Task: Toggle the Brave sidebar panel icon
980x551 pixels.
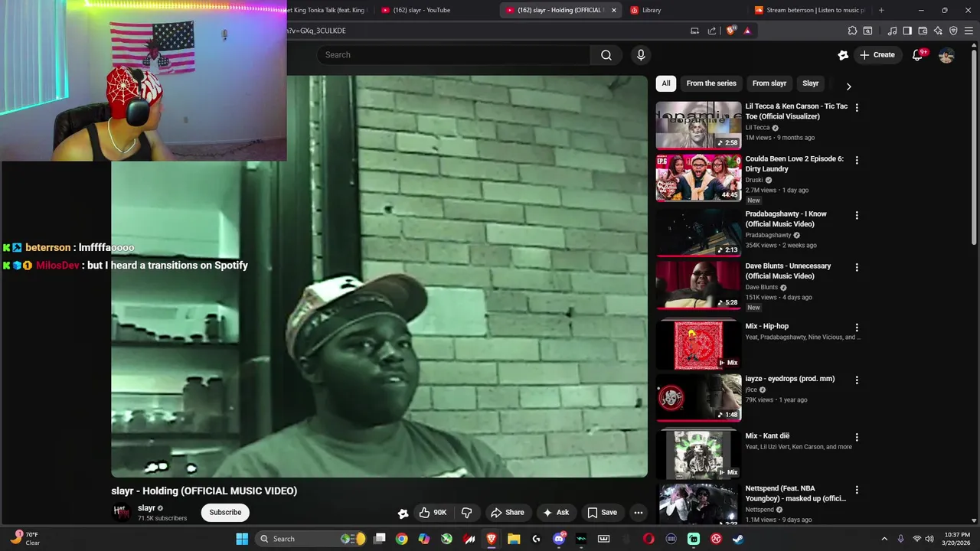Action: (x=907, y=31)
